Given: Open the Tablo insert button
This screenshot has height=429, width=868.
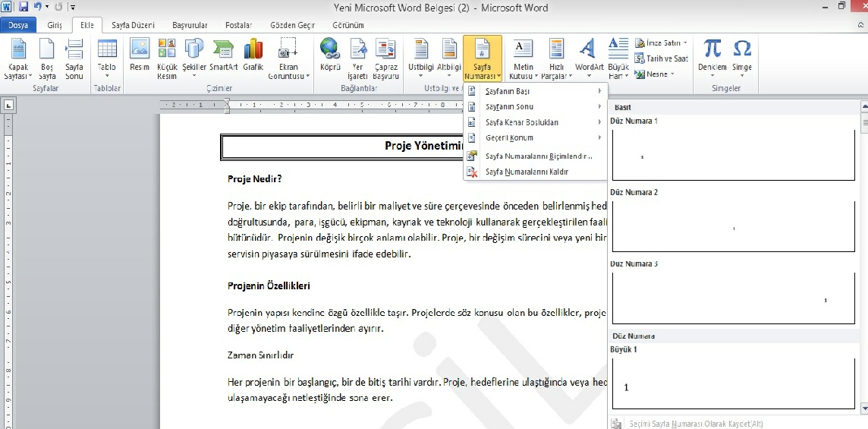Looking at the screenshot, I should pos(107,59).
